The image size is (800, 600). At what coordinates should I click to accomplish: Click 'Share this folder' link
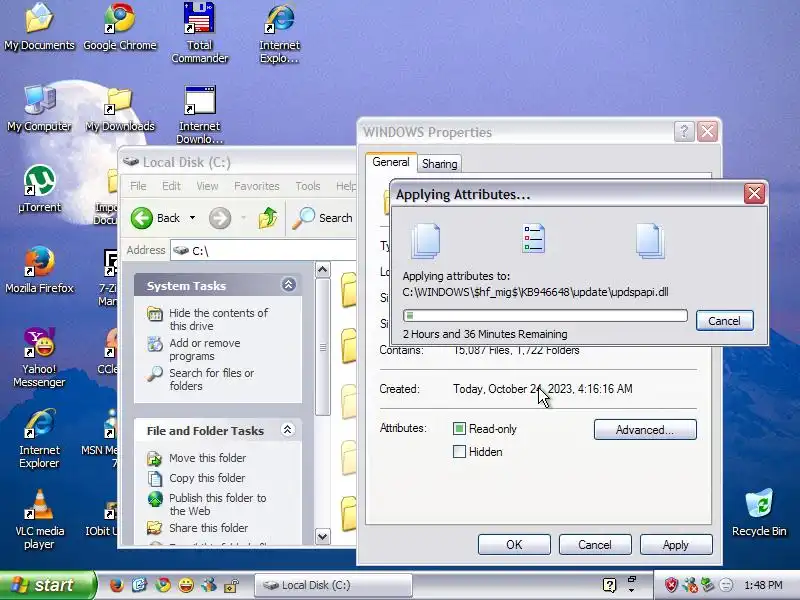coord(208,528)
